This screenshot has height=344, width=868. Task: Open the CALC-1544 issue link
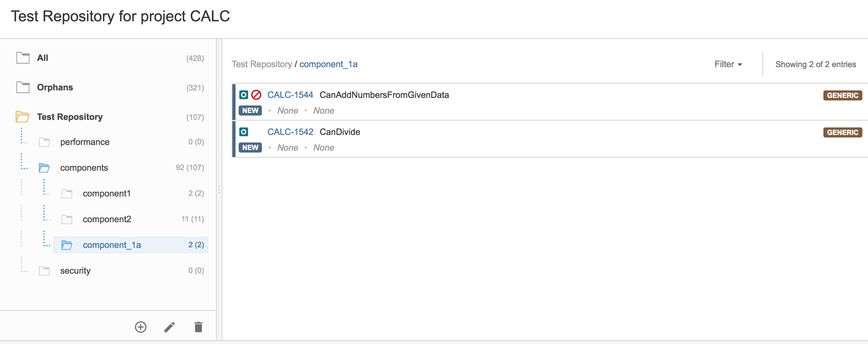[x=290, y=95]
